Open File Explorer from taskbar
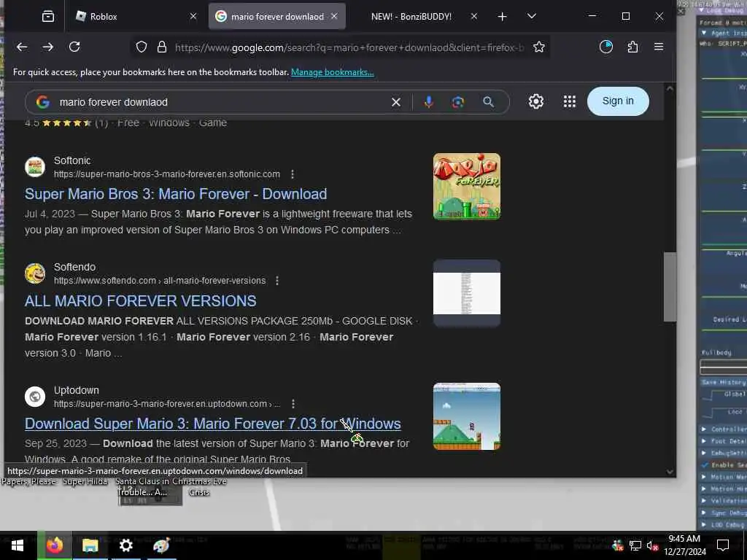The image size is (747, 560). point(90,545)
